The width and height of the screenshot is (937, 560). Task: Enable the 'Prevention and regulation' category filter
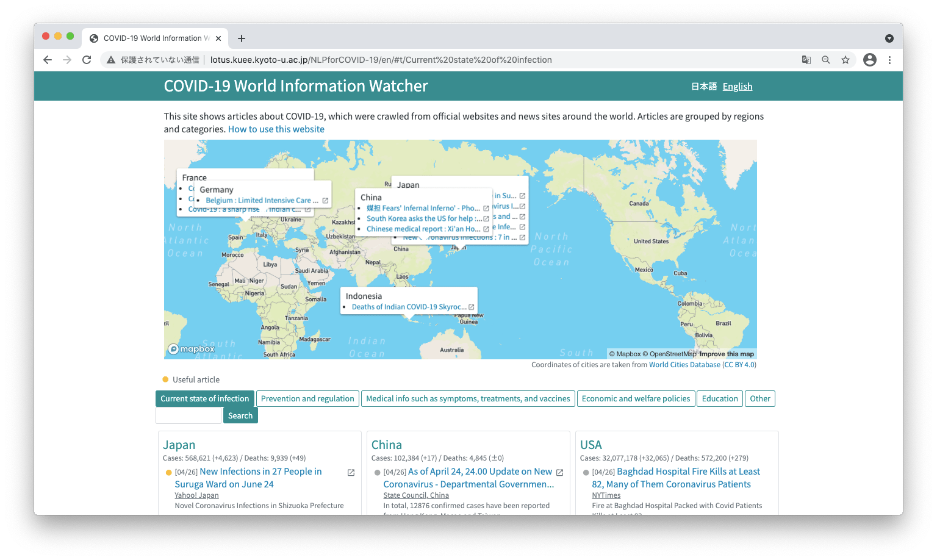(307, 398)
